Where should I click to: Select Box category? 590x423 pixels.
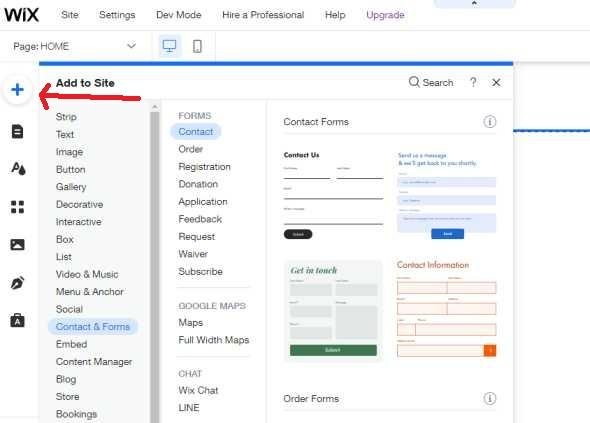65,239
